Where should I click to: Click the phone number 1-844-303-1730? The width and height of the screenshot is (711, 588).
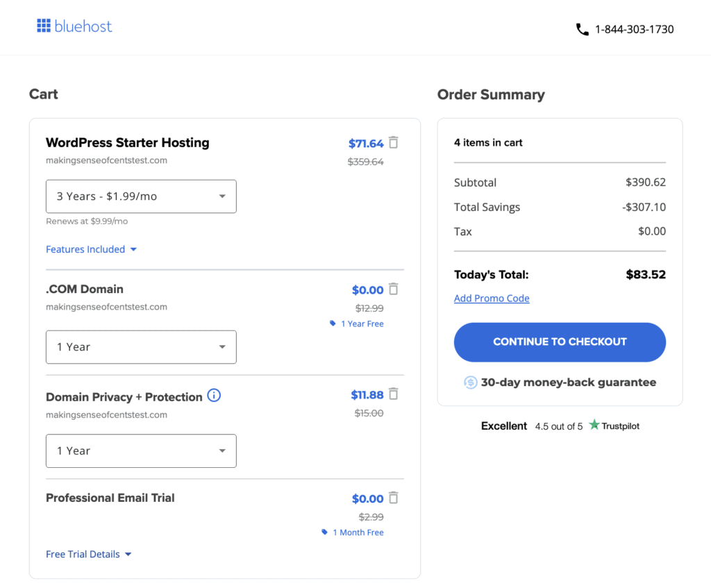(635, 29)
